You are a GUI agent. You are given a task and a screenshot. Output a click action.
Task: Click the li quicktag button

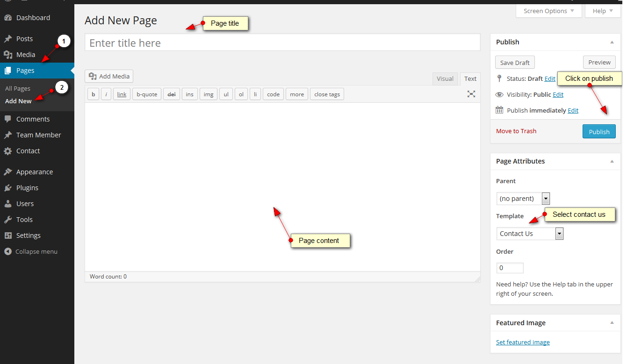point(255,94)
